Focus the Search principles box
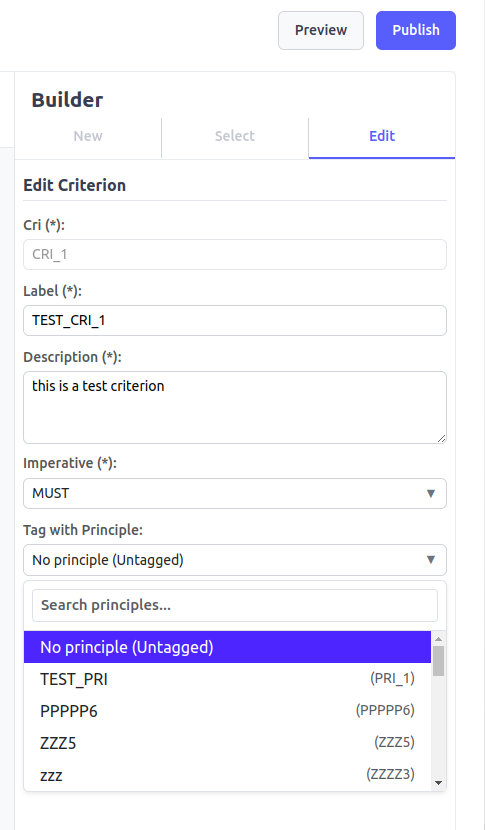This screenshot has width=485, height=830. tap(235, 605)
